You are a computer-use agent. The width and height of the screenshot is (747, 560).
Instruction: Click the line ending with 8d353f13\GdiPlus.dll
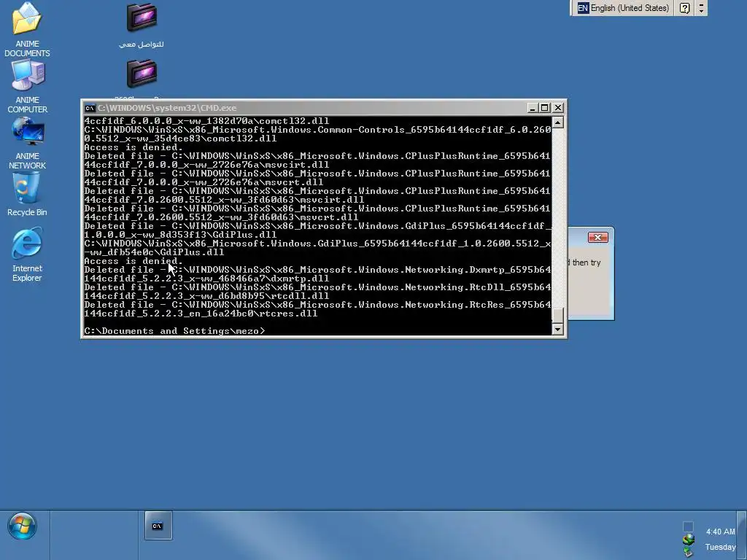180,235
